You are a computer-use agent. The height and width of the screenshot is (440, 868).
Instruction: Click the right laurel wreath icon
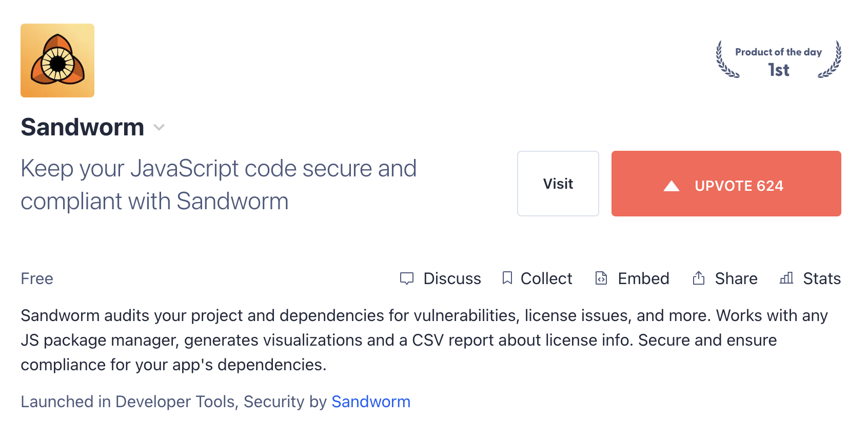click(x=831, y=60)
